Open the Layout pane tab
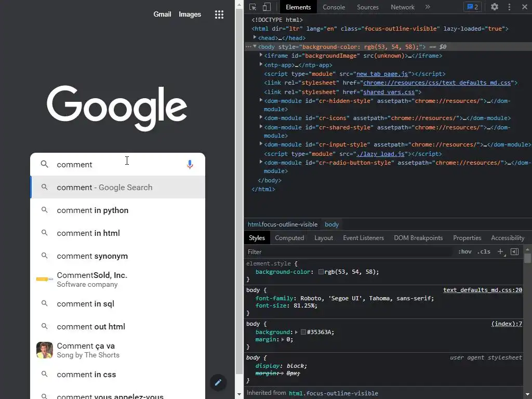This screenshot has width=532, height=399. click(324, 238)
